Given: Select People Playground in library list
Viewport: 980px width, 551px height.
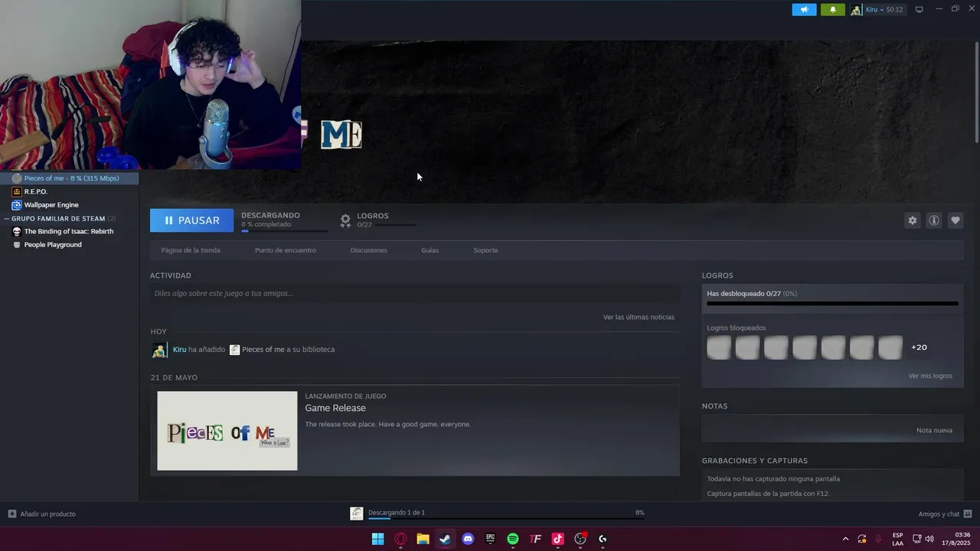Looking at the screenshot, I should [x=53, y=245].
